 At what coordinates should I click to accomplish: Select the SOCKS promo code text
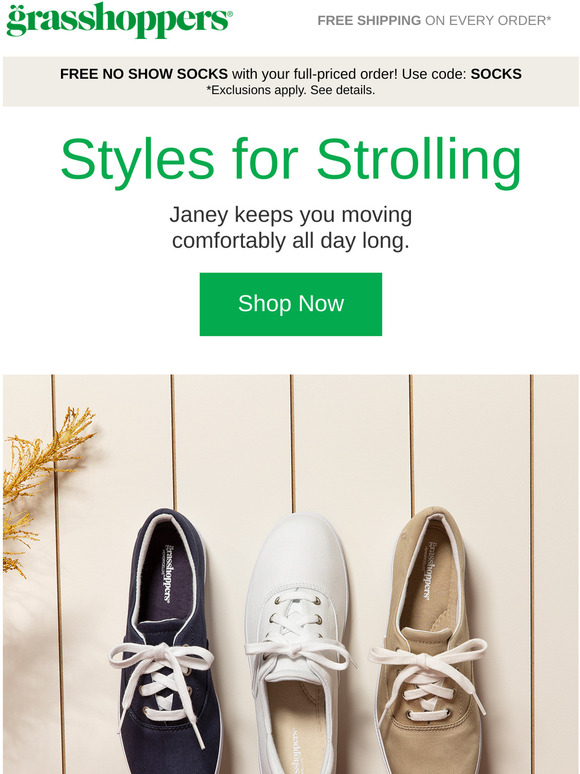coord(496,74)
